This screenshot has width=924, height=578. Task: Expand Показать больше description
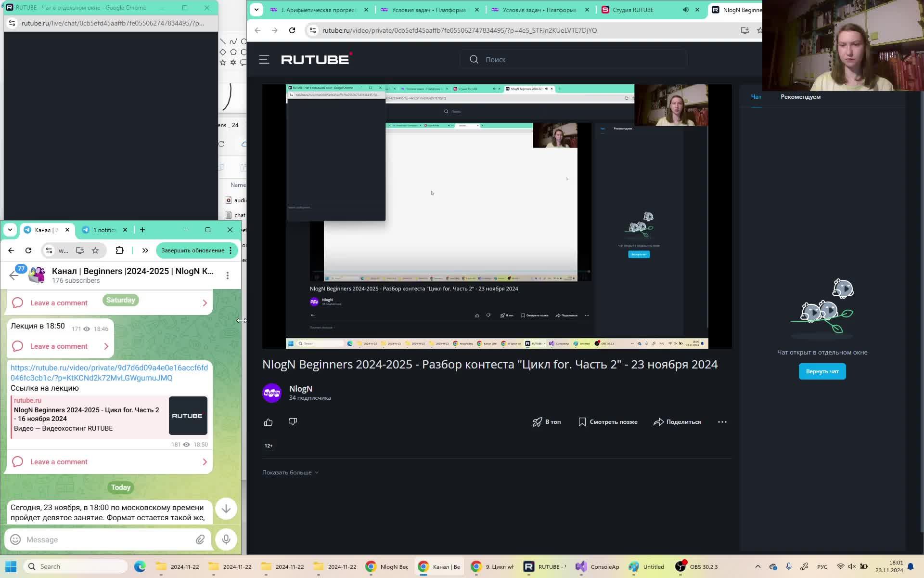290,473
